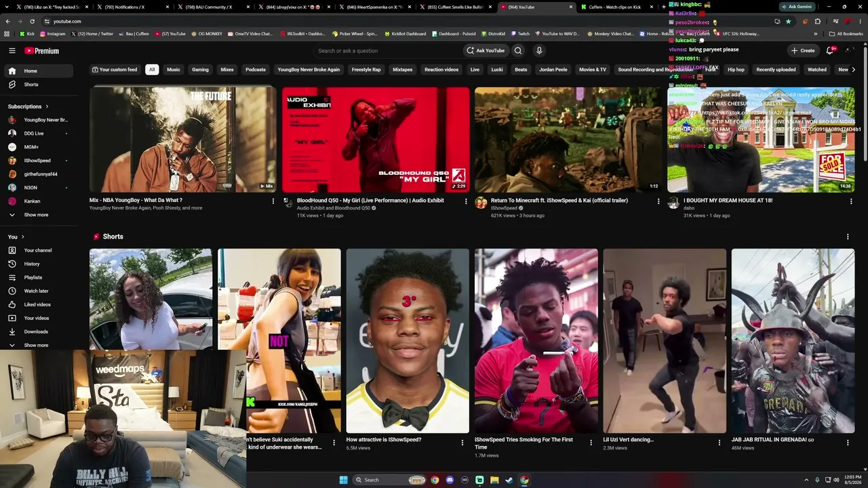The image size is (868, 488).
Task: Close the Cuffem - Watch clips on Kick tab
Action: (652, 7)
